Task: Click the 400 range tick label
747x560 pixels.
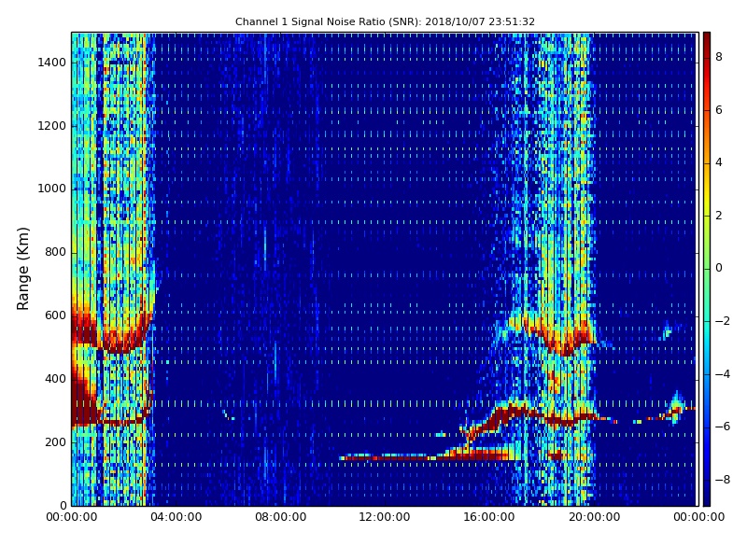Action: pyautogui.click(x=55, y=379)
